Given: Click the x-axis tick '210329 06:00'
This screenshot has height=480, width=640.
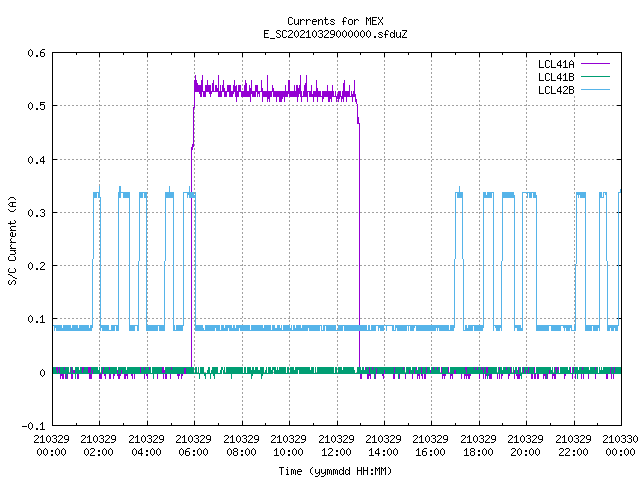Looking at the screenshot, I should [x=193, y=446].
